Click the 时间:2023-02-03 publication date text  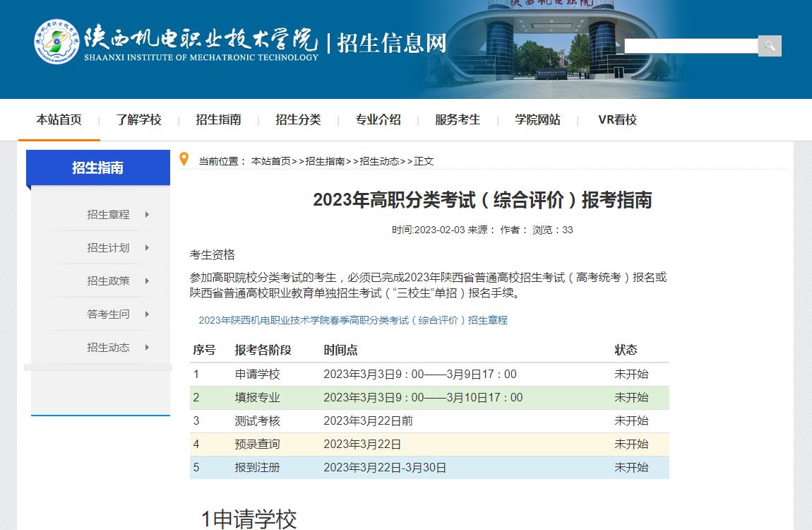(x=429, y=230)
